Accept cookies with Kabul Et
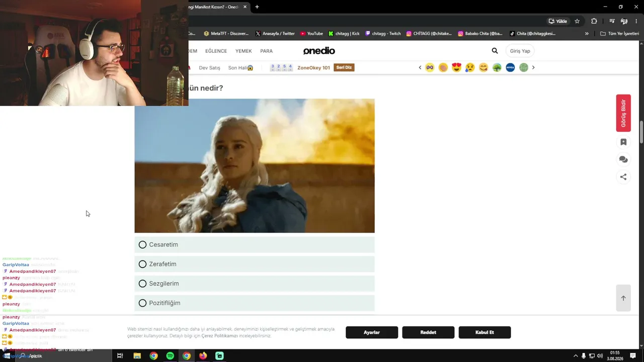 tap(485, 332)
